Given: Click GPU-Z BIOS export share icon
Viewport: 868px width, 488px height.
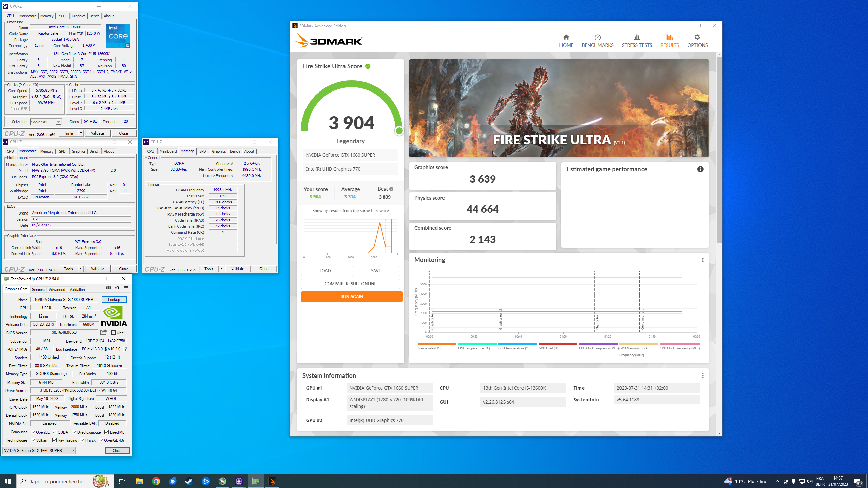Looking at the screenshot, I should point(103,332).
